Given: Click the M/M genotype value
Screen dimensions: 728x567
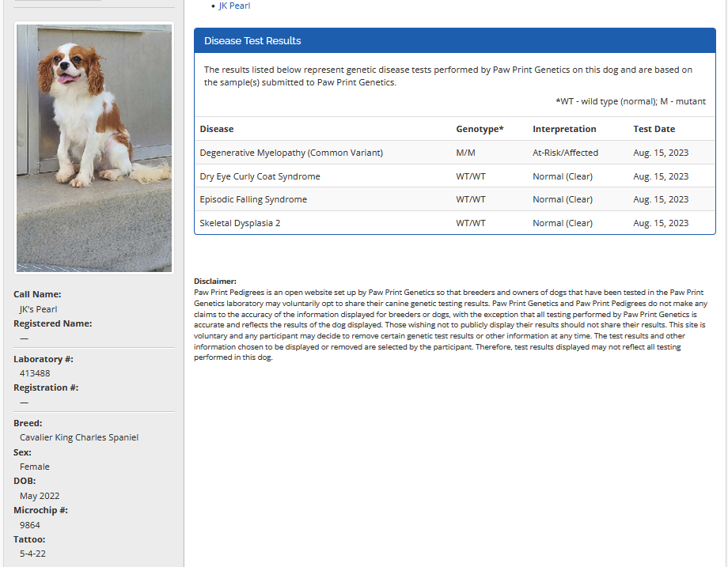Looking at the screenshot, I should [x=465, y=153].
